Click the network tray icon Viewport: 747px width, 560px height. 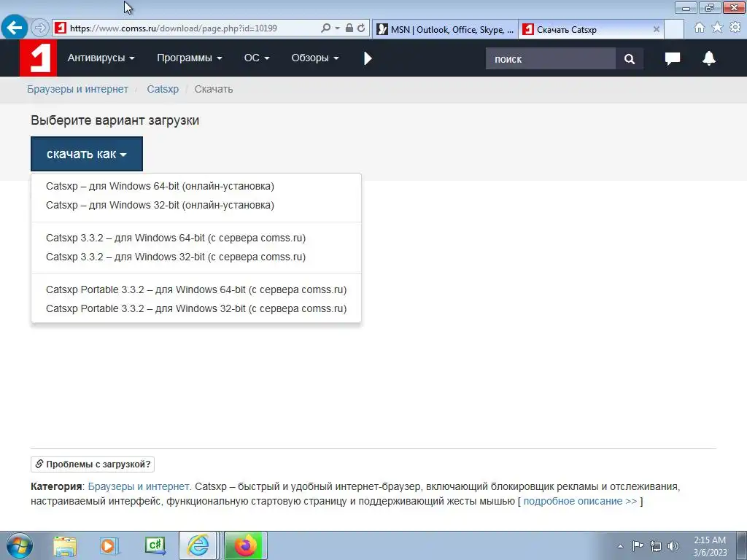click(x=656, y=546)
